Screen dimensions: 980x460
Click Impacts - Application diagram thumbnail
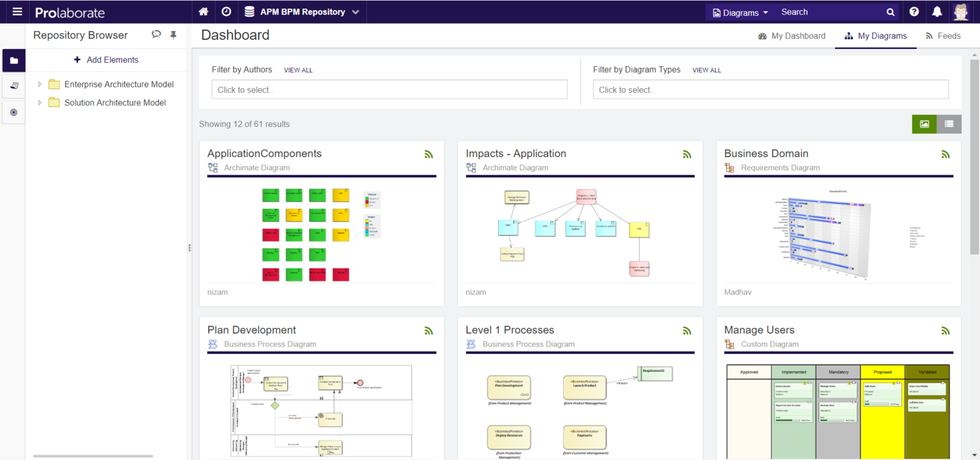[575, 233]
